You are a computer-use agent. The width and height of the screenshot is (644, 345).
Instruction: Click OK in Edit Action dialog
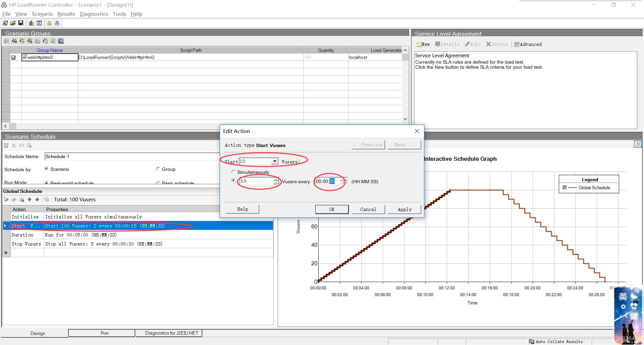pyautogui.click(x=332, y=209)
